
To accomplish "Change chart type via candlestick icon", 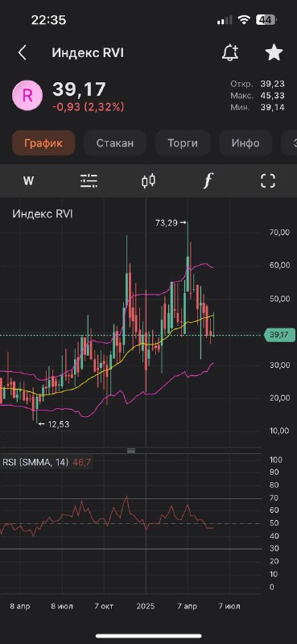I will point(149,180).
